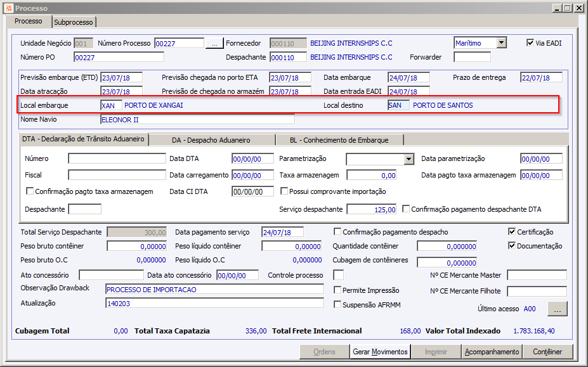The width and height of the screenshot is (588, 367).
Task: Click the Gerar Movimentos button
Action: [x=380, y=352]
